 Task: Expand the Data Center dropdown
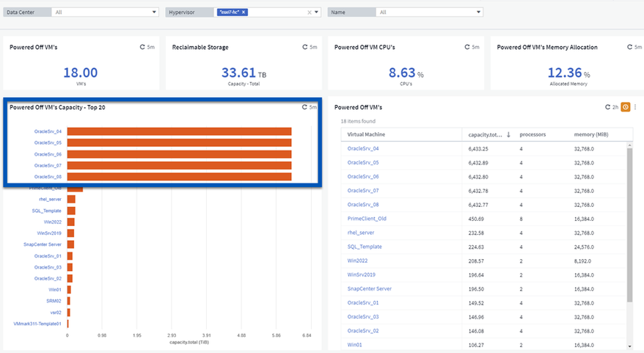(x=154, y=12)
